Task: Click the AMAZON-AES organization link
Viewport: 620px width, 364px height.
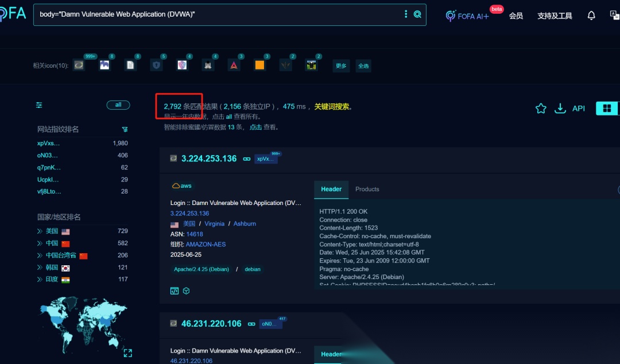Action: [x=206, y=245]
